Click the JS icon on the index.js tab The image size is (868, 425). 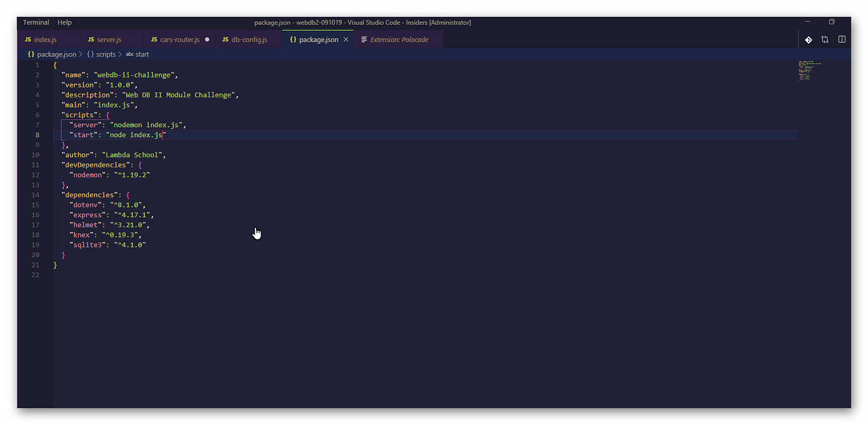[29, 38]
